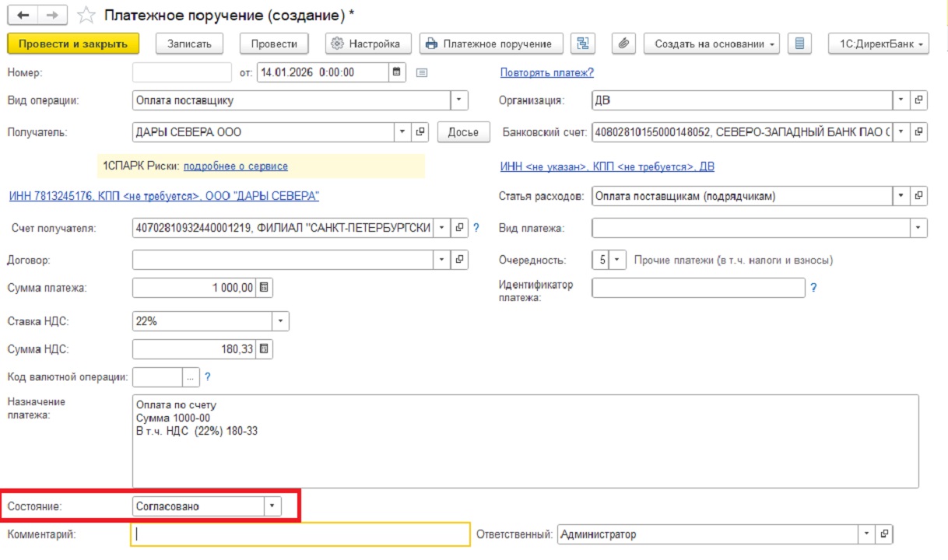Open the Банковский счет record icon

(x=918, y=131)
